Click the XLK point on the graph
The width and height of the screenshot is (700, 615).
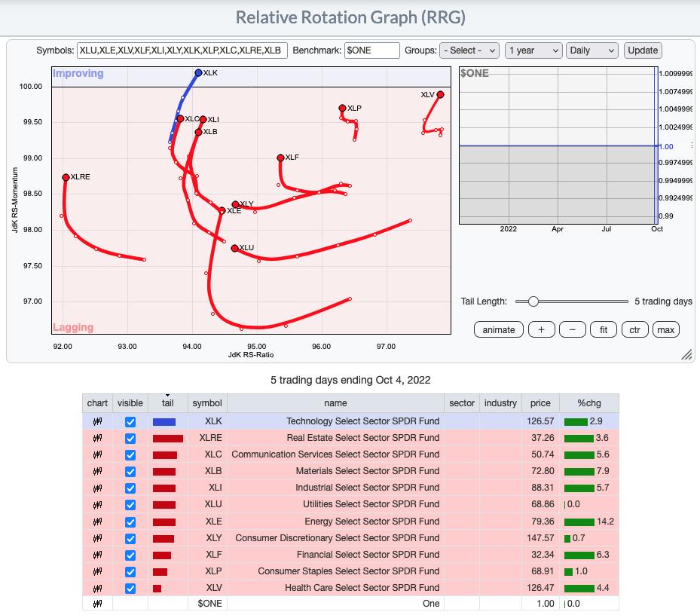pos(199,73)
